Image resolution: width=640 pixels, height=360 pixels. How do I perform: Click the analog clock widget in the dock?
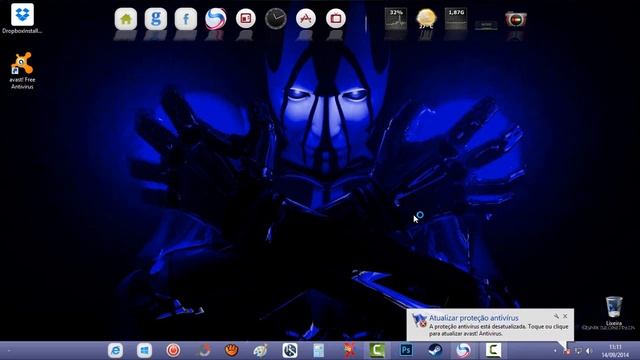[276, 19]
